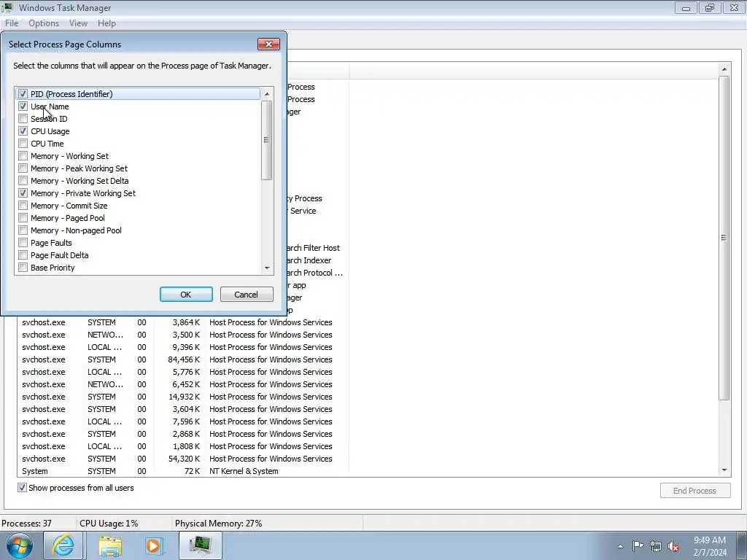747x560 pixels.
Task: Toggle Show processes from all users
Action: pyautogui.click(x=22, y=488)
